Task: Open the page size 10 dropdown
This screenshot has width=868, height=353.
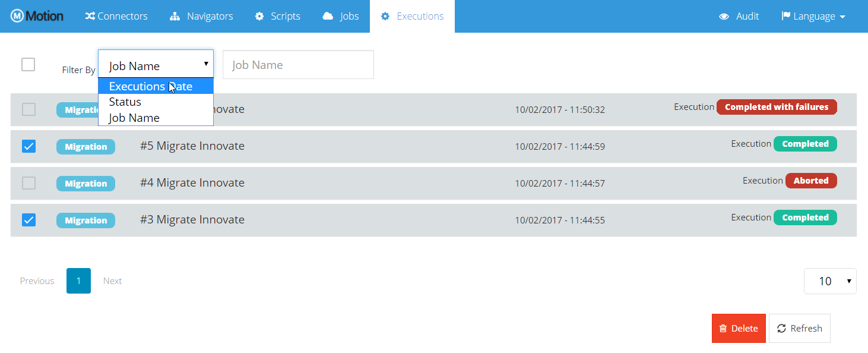Action: click(830, 281)
